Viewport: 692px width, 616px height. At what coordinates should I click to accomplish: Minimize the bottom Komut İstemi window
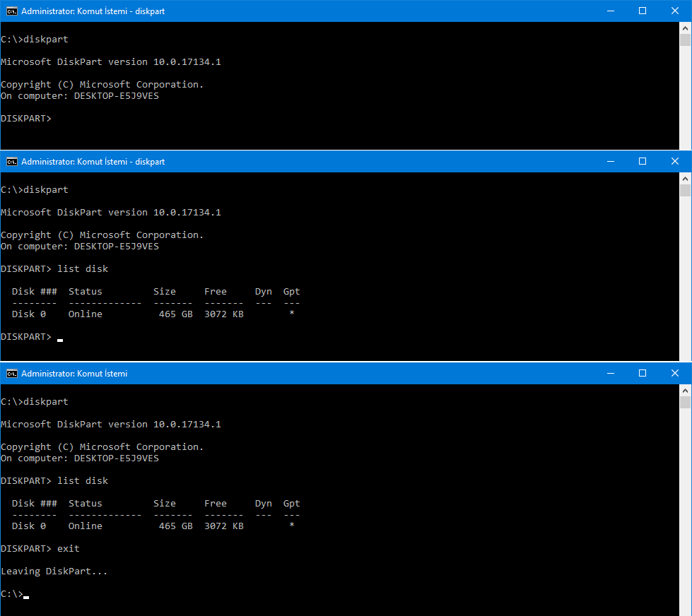611,374
